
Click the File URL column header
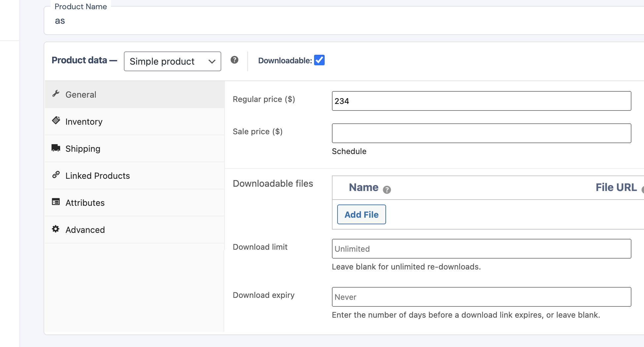616,187
